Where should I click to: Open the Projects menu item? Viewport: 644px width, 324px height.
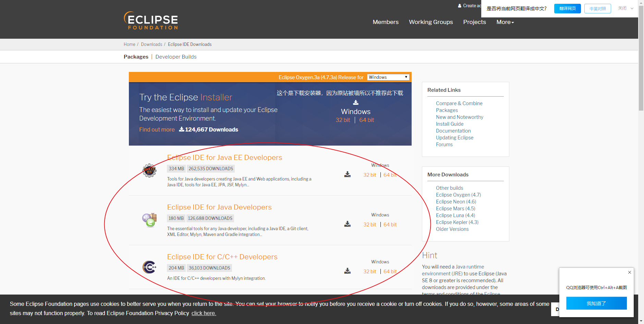(x=474, y=22)
